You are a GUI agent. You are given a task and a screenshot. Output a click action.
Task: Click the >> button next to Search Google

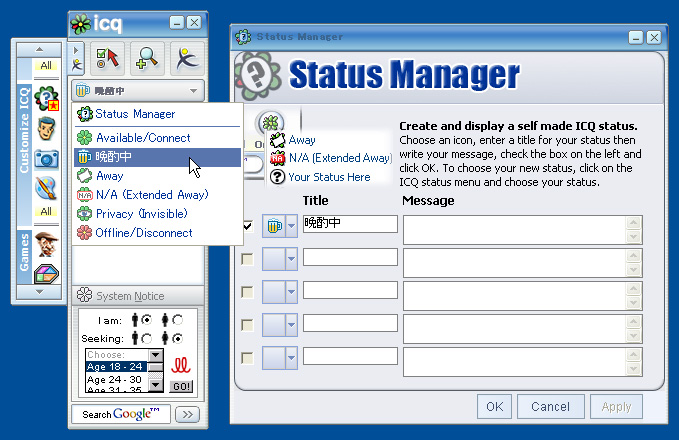187,414
